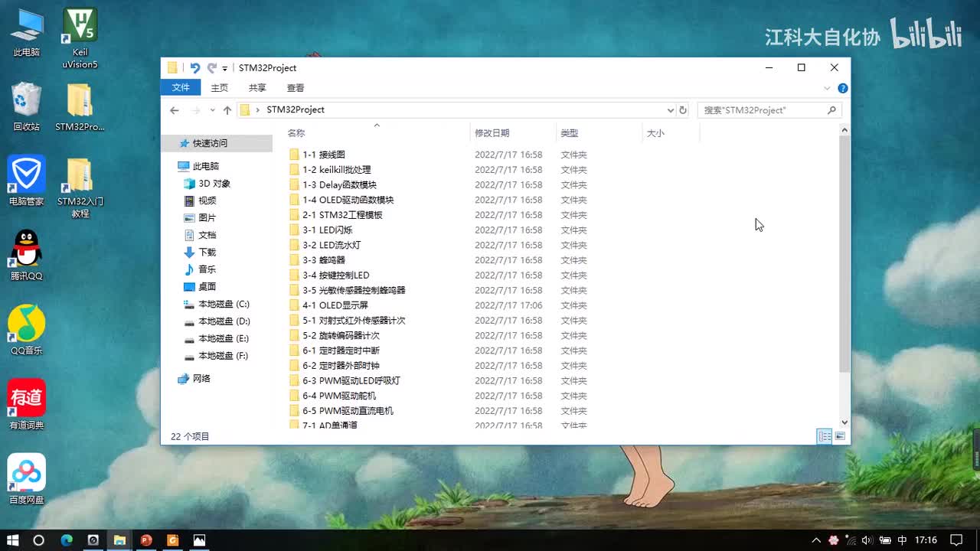Click the search magnifier icon in Explorer
The height and width of the screenshot is (551, 980).
pos(832,110)
